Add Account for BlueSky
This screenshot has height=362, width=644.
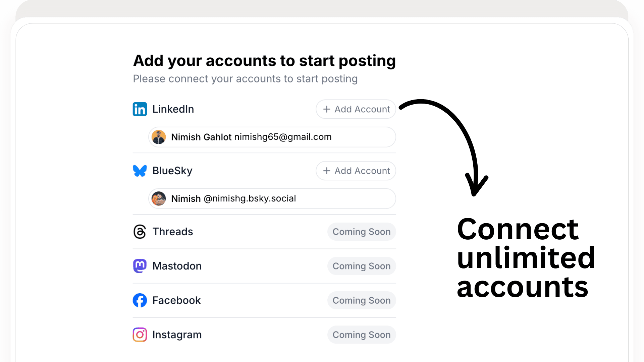point(356,171)
